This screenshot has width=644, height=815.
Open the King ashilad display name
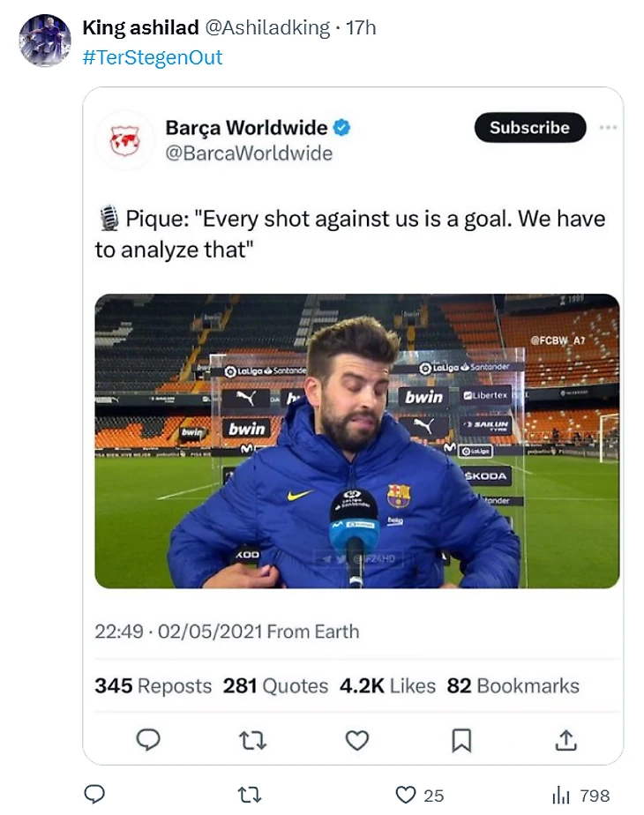click(x=140, y=28)
